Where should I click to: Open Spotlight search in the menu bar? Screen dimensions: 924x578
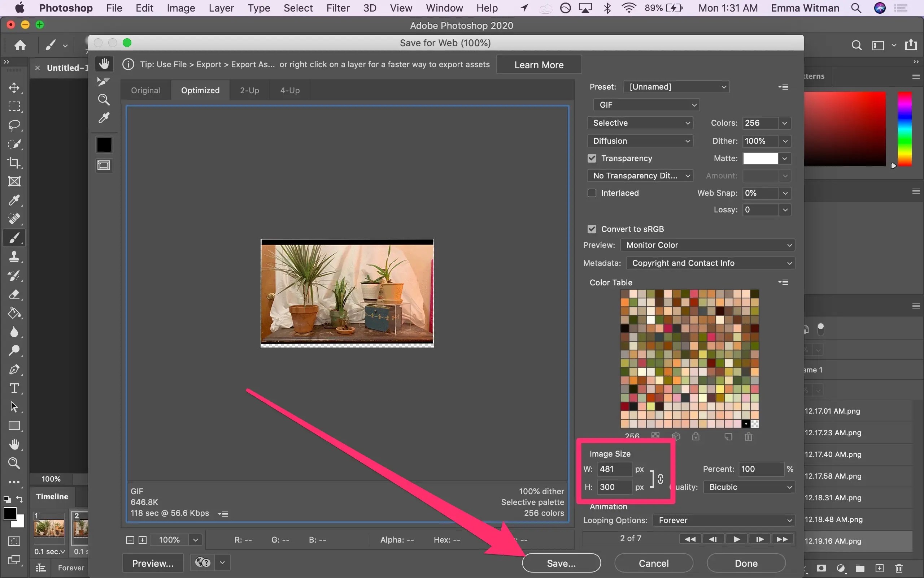pos(856,8)
